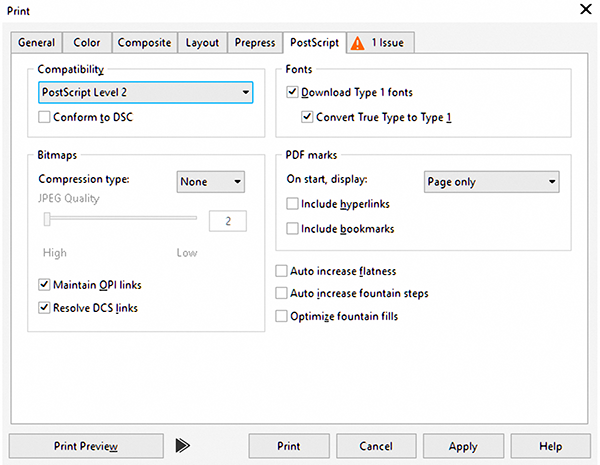This screenshot has width=600, height=465.
Task: Enable Include hyperlinks option
Action: tap(292, 203)
